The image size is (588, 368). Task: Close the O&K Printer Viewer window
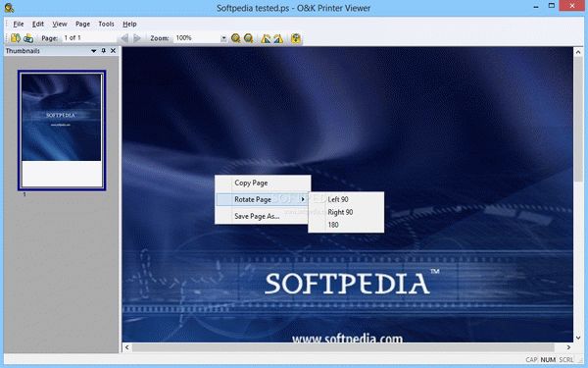(572, 6)
